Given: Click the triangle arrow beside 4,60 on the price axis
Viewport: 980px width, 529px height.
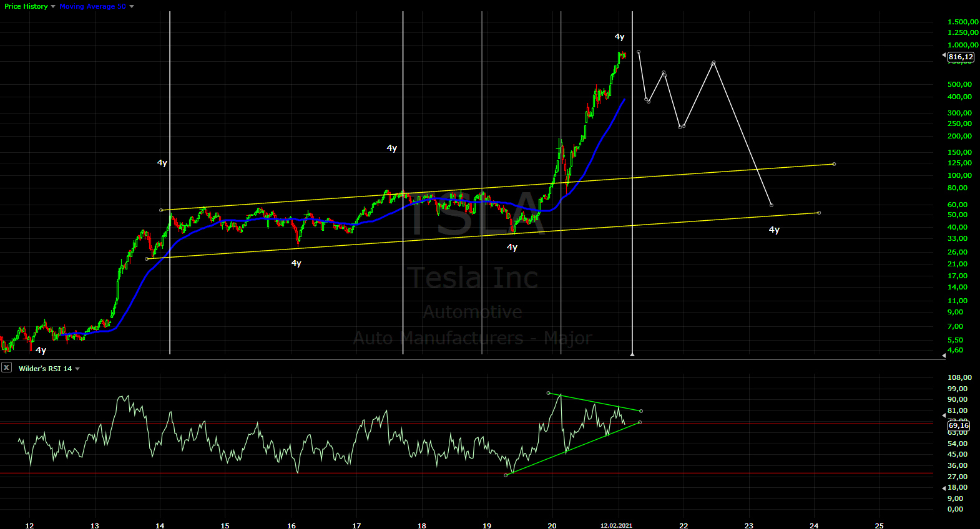Looking at the screenshot, I should point(944,355).
